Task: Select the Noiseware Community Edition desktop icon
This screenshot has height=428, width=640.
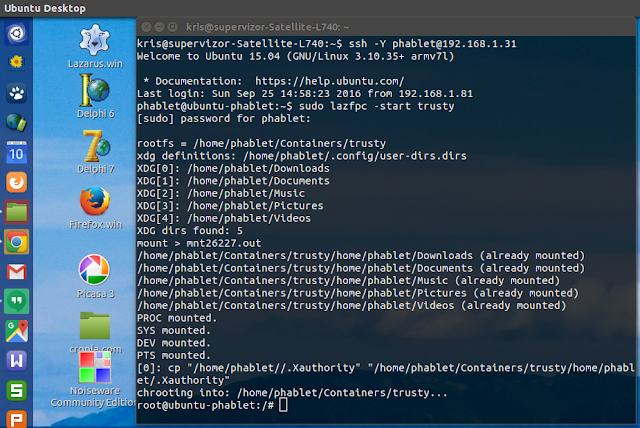Action: coord(94,380)
